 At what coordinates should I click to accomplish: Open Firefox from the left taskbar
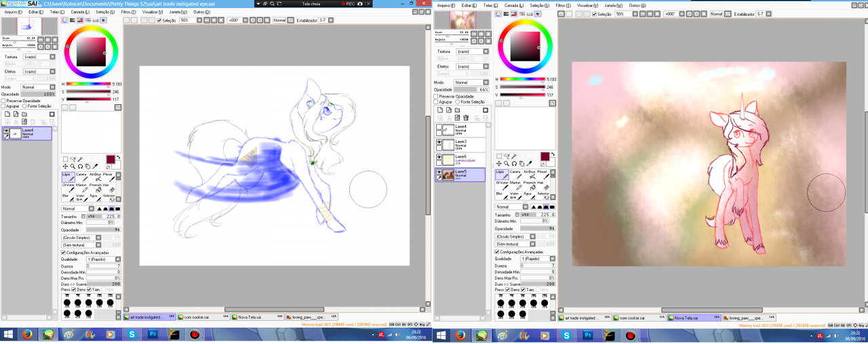(26, 335)
